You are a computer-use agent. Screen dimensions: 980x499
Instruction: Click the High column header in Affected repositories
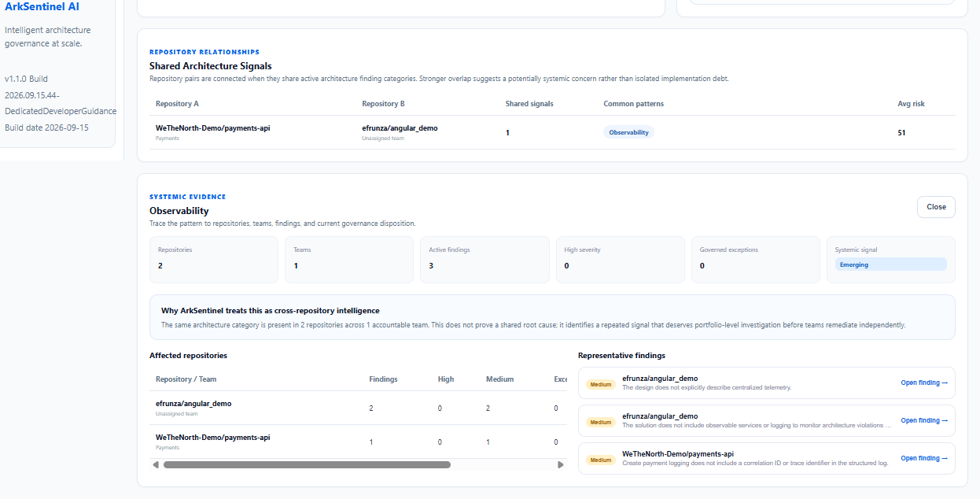[x=446, y=379]
